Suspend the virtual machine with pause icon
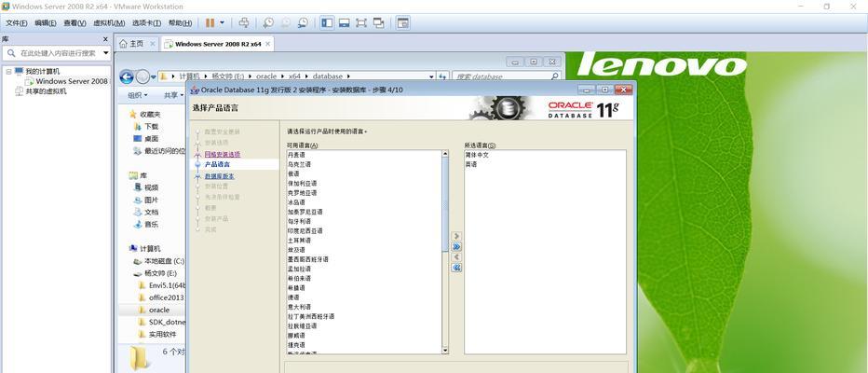Viewport: 868px width, 373px height. click(x=210, y=22)
